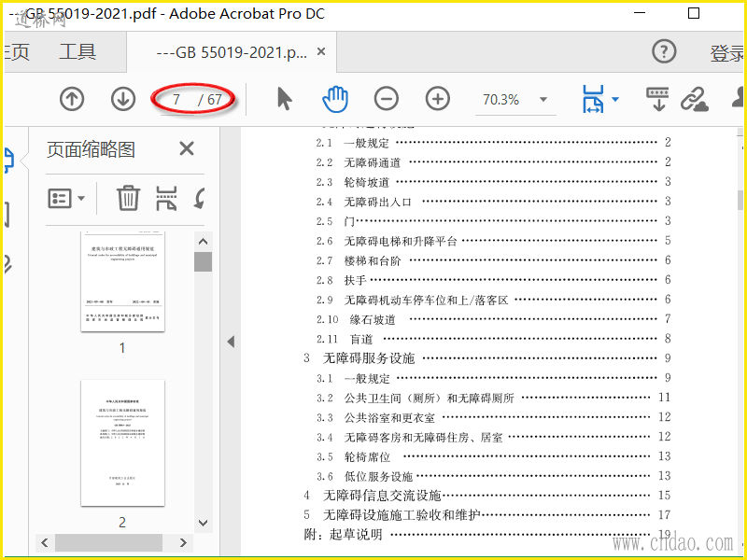The height and width of the screenshot is (560, 747).
Task: Close the 页面缩略图 panel
Action: [x=187, y=148]
